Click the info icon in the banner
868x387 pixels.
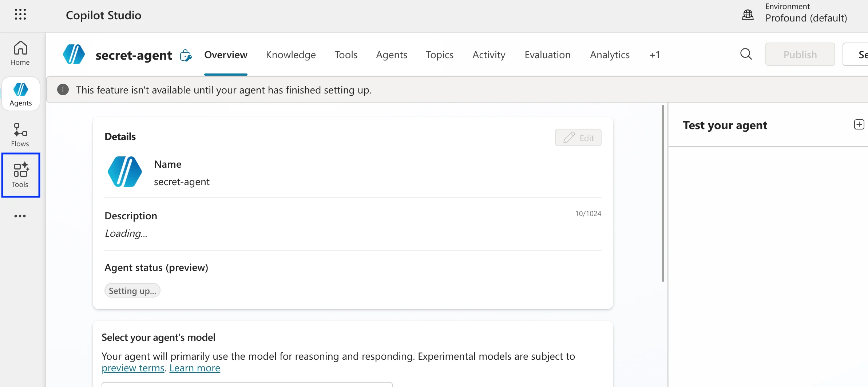[x=63, y=89]
